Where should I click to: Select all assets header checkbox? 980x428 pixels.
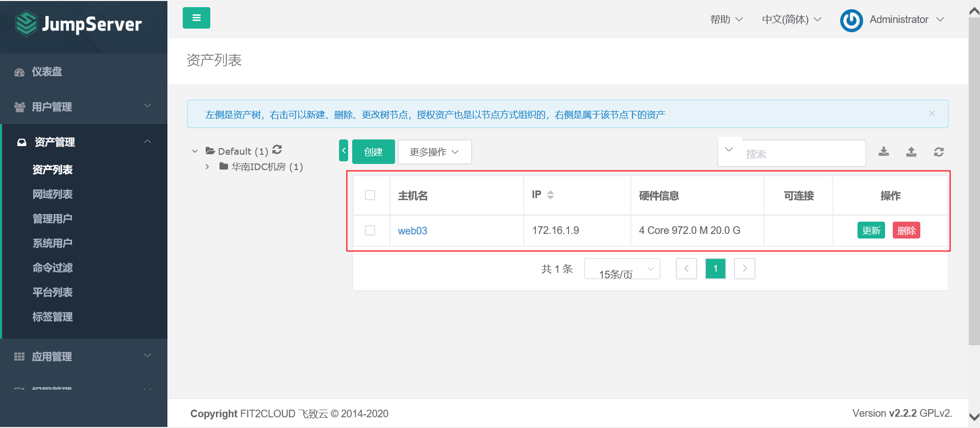click(370, 195)
